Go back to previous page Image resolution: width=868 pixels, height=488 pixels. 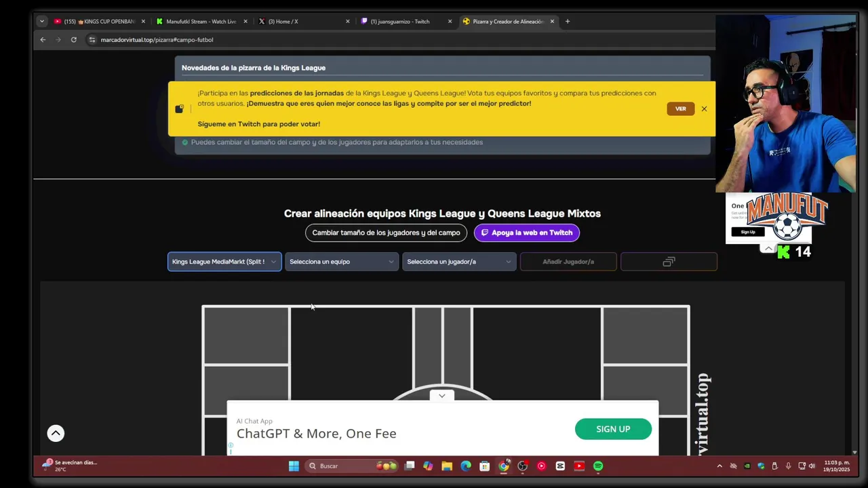tap(43, 39)
